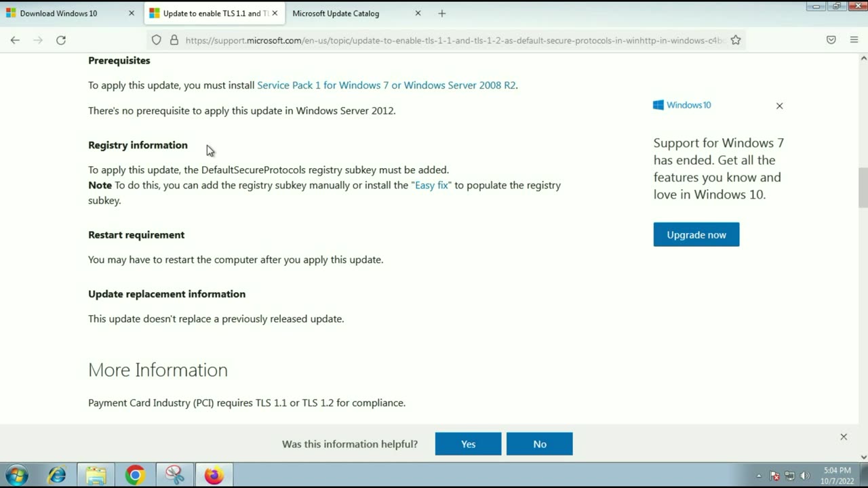Open the Windows Start menu
The height and width of the screenshot is (488, 868).
point(16,475)
